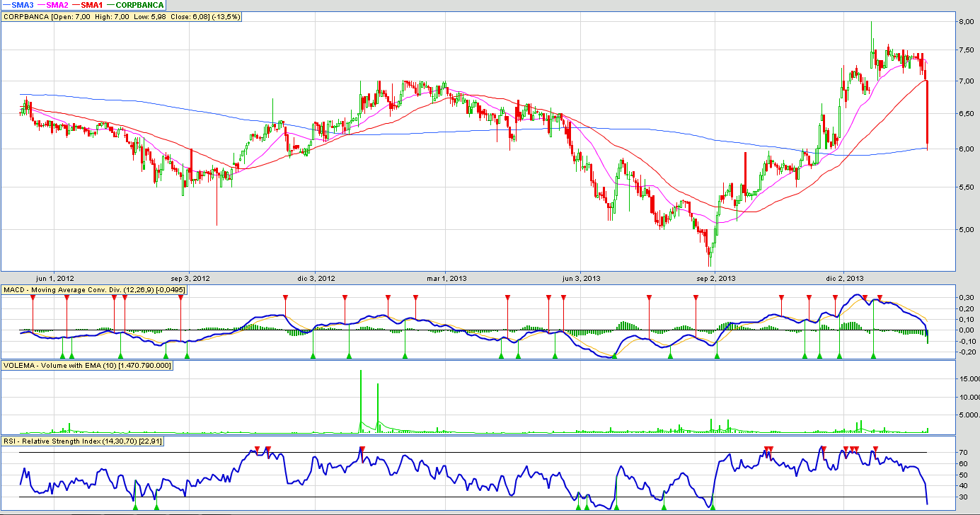Select the 'sep 2, 2013' date label
Viewport: 980px width, 515px height.
pos(715,278)
